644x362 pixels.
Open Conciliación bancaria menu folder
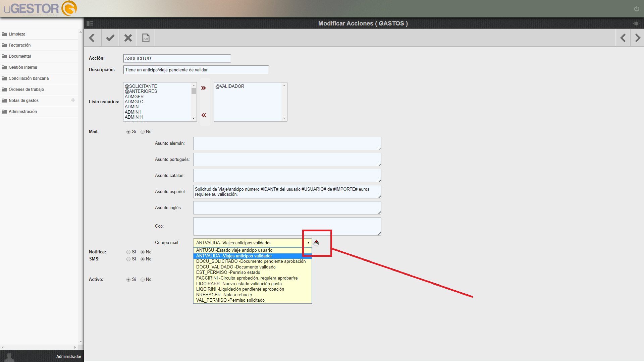[x=39, y=78]
